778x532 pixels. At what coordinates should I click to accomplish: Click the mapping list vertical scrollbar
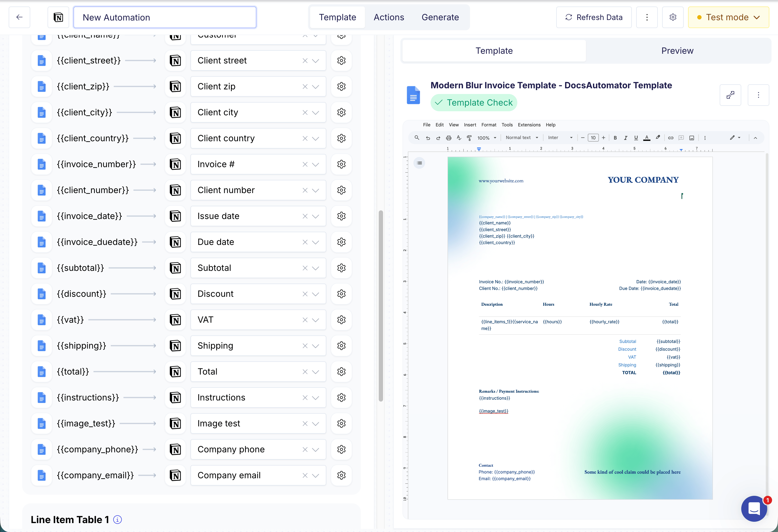tap(381, 306)
